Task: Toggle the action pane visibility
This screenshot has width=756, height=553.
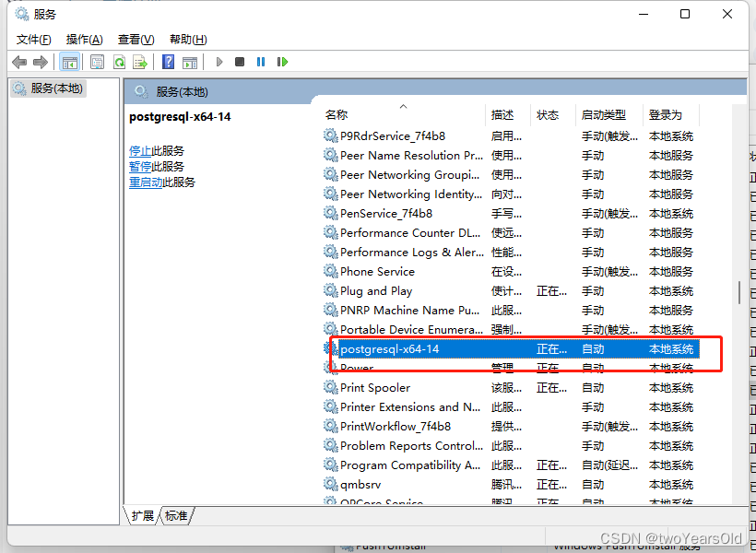Action: point(190,61)
